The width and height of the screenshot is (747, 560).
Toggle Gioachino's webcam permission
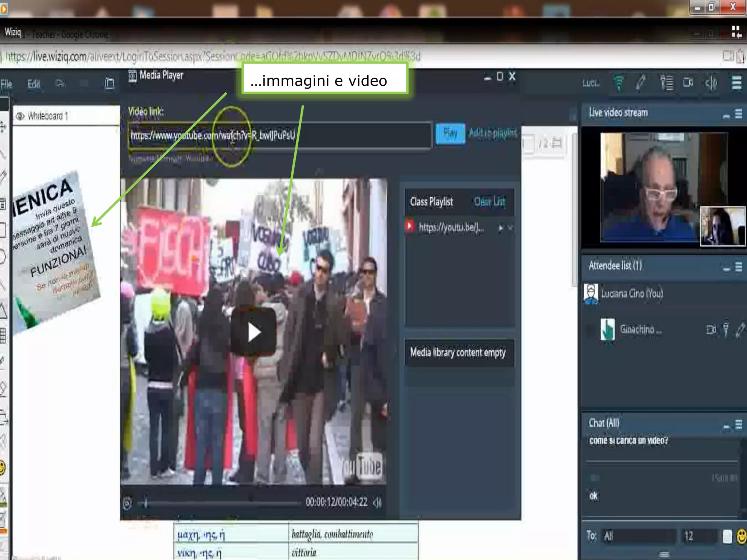pos(711,330)
